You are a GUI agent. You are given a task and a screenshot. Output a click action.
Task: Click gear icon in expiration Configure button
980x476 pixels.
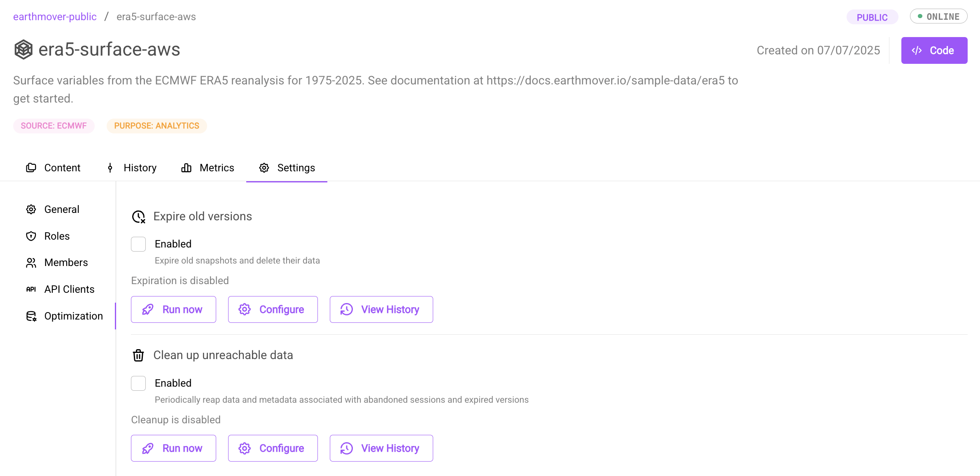[245, 309]
